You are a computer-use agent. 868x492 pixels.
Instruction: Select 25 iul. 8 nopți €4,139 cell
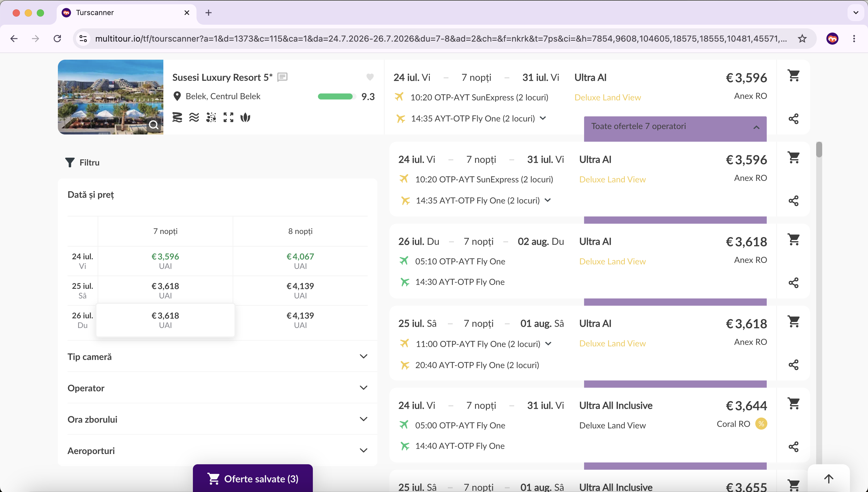pos(300,291)
